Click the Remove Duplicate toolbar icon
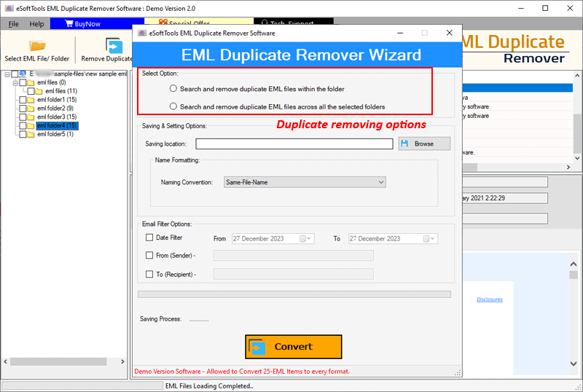The width and height of the screenshot is (583, 392). click(114, 46)
